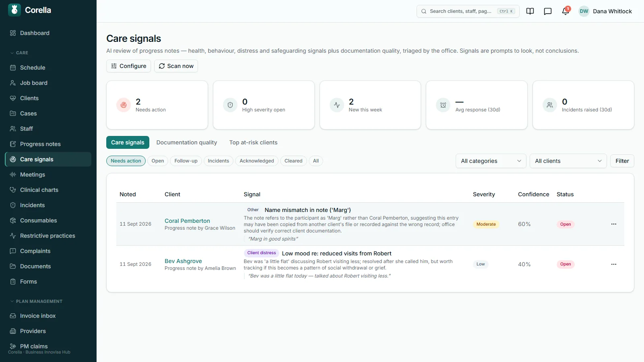The width and height of the screenshot is (644, 362).
Task: Open the All categories dropdown
Action: tap(491, 161)
